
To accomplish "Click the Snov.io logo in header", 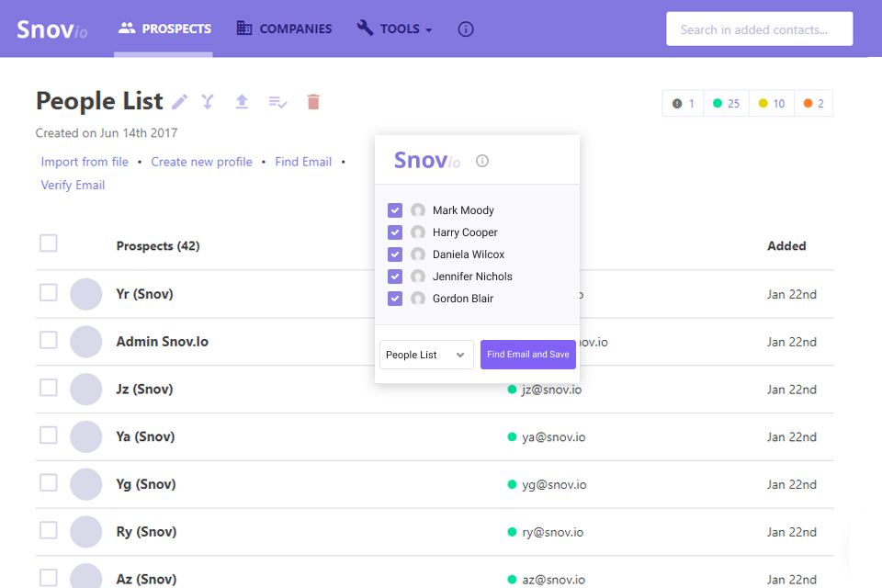I will tap(51, 29).
